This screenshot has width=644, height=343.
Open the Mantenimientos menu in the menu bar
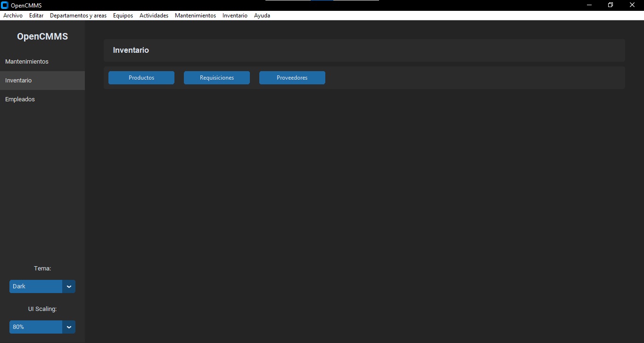coord(195,15)
